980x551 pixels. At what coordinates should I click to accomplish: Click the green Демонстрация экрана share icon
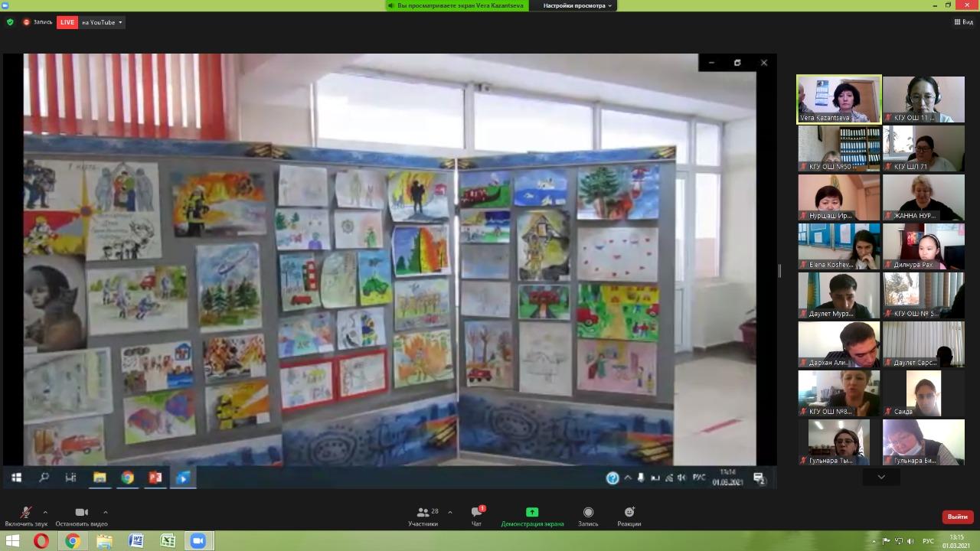pyautogui.click(x=532, y=513)
